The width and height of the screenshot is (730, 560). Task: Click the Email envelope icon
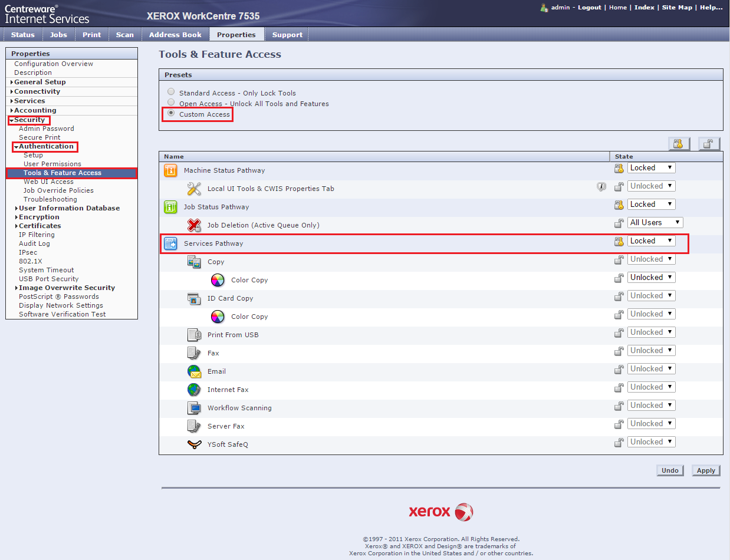pyautogui.click(x=194, y=371)
